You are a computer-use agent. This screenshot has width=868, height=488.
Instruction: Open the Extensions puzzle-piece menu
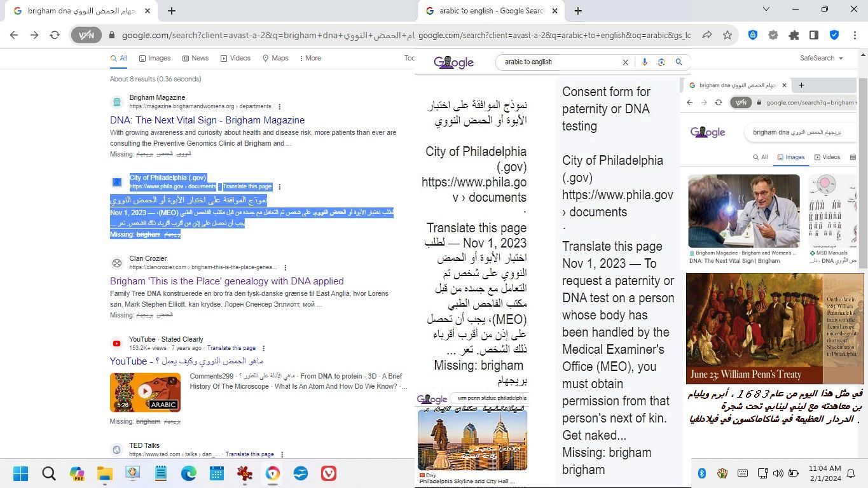(x=794, y=36)
